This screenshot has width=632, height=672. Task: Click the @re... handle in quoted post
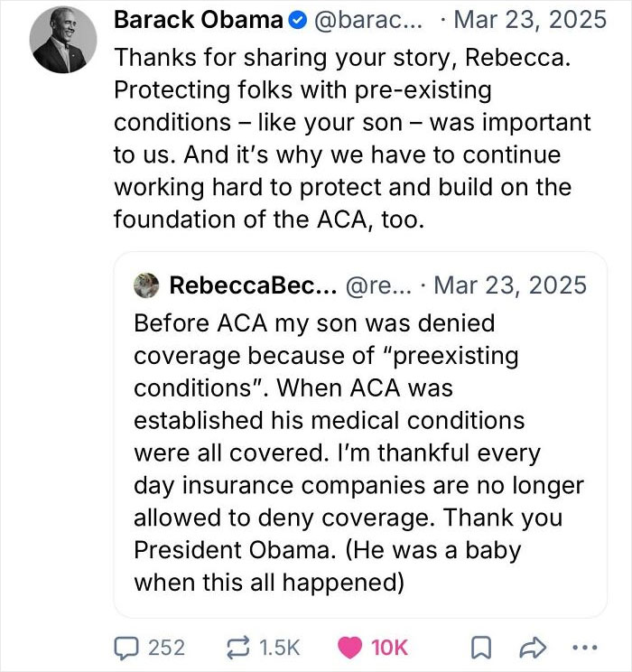[x=378, y=285]
